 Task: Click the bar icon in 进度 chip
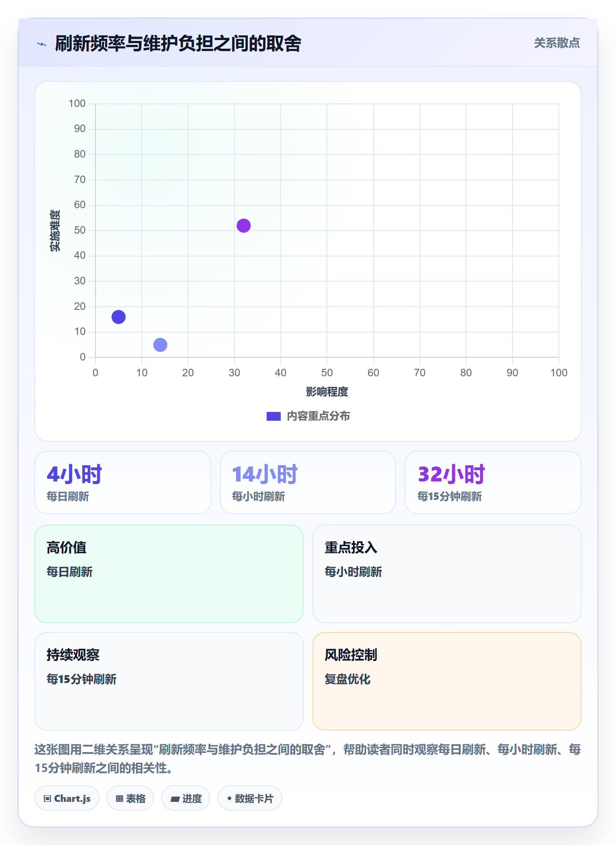(x=175, y=799)
